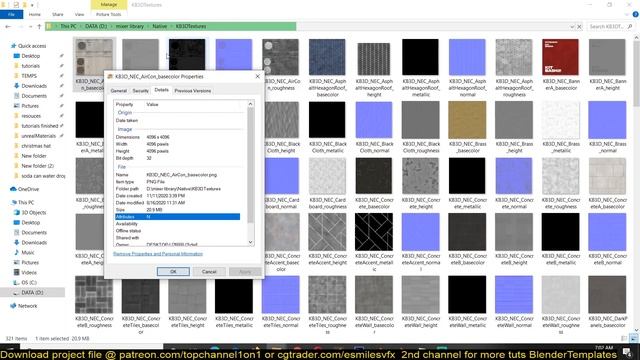Click the details list scroll-down arrow

point(250,242)
